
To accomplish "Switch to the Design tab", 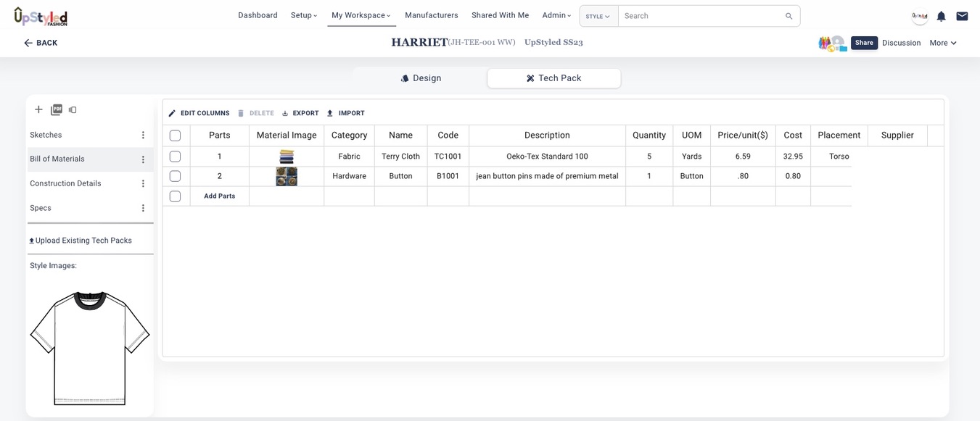I will click(421, 78).
